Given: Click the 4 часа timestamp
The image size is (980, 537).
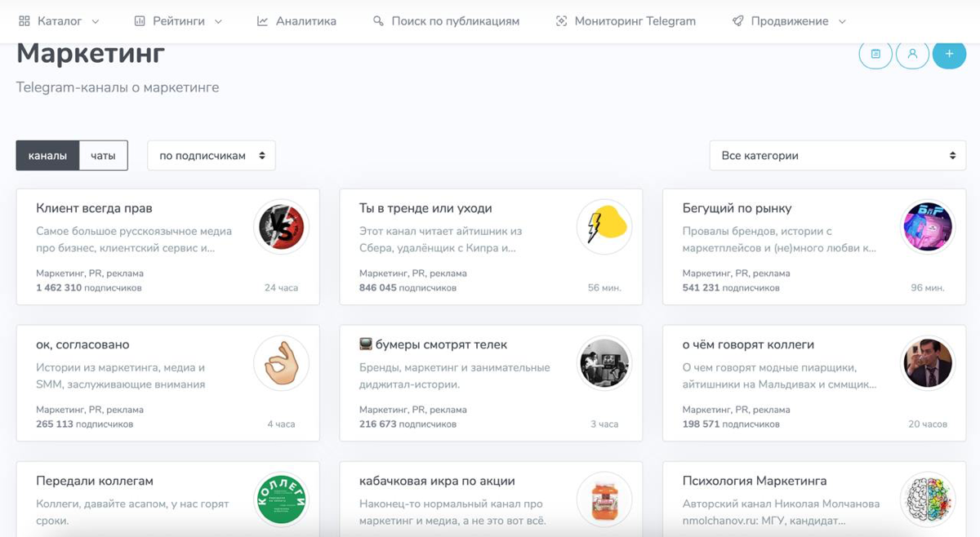Looking at the screenshot, I should (x=281, y=424).
